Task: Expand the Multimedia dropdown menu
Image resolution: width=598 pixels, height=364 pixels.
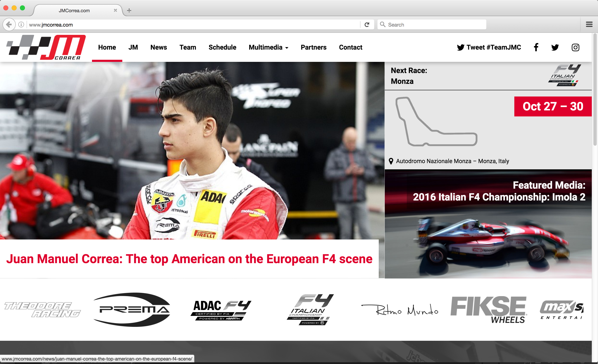Action: pyautogui.click(x=268, y=47)
